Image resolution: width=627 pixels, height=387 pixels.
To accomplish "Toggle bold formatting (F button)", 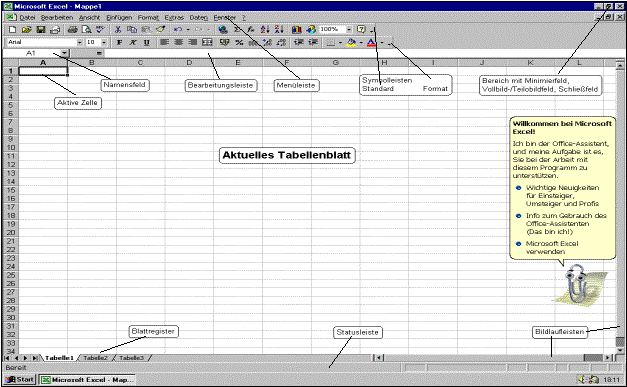I will [x=119, y=42].
